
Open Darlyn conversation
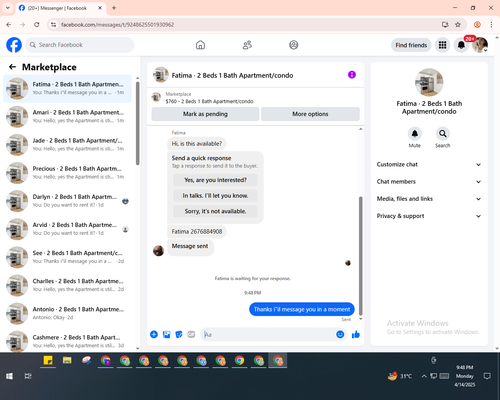pos(67,201)
